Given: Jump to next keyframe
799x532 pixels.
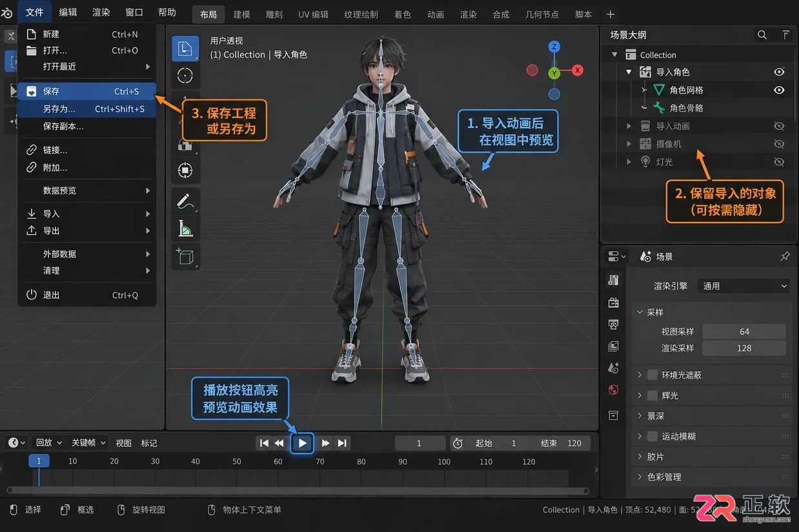Looking at the screenshot, I should pyautogui.click(x=326, y=443).
